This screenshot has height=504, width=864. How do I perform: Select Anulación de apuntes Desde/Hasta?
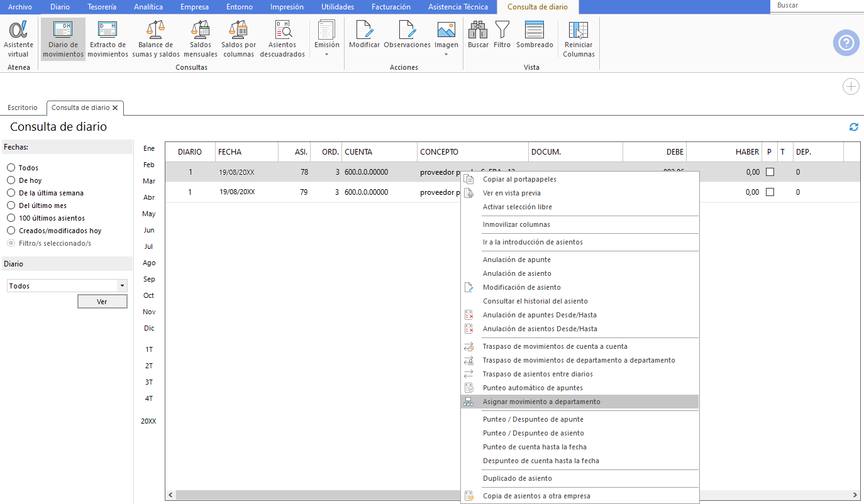pyautogui.click(x=579, y=315)
